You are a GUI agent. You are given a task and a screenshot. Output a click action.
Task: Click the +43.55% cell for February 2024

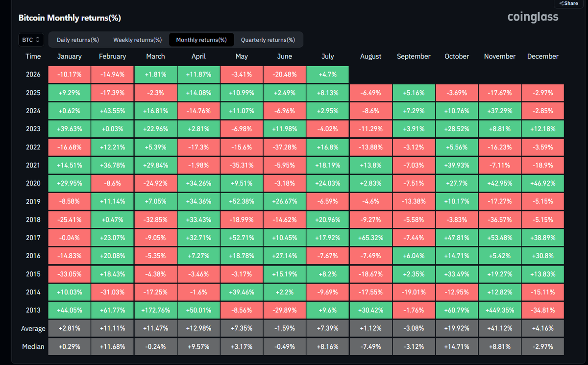pos(113,111)
